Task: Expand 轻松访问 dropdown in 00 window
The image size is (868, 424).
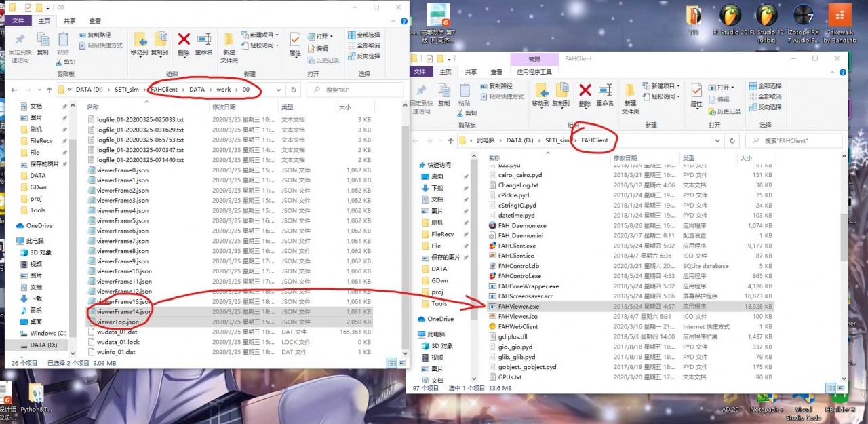Action: (x=262, y=45)
